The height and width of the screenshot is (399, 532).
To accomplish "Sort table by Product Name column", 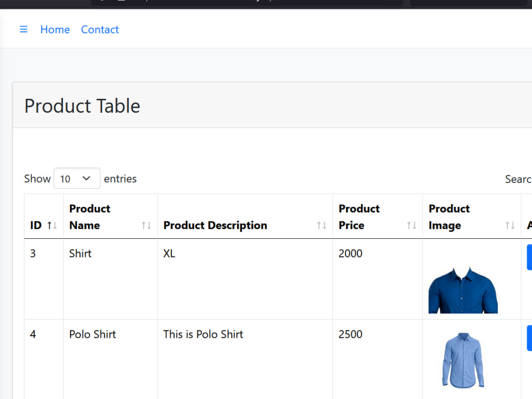I will [x=110, y=217].
